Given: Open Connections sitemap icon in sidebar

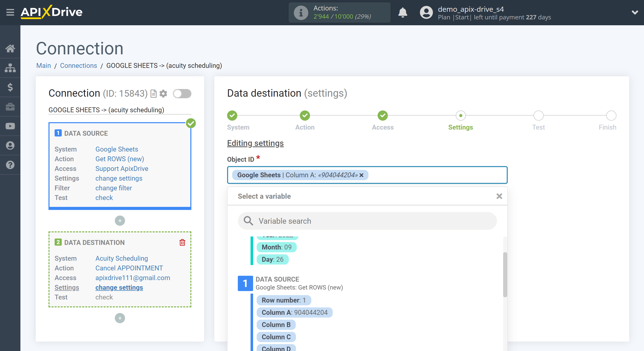Looking at the screenshot, I should [10, 68].
